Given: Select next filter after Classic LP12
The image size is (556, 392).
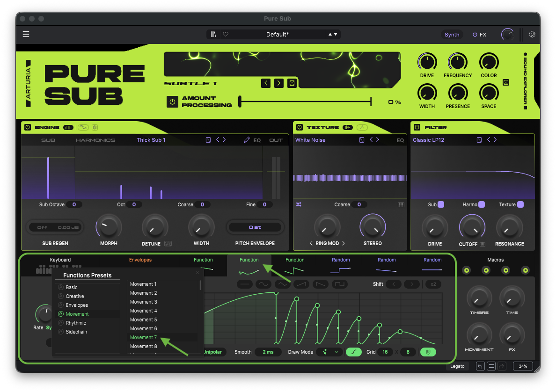Looking at the screenshot, I should point(495,140).
